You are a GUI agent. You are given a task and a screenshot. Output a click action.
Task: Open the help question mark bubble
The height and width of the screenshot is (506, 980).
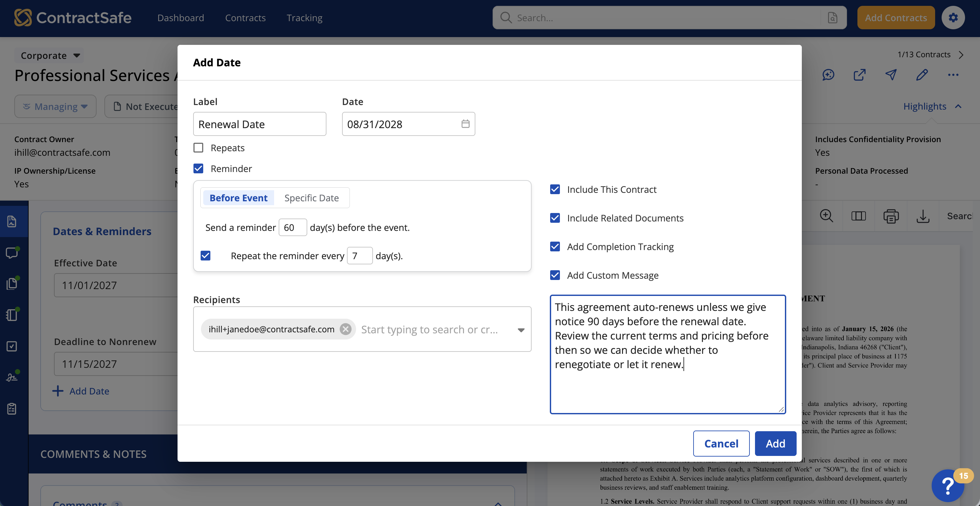tap(948, 486)
